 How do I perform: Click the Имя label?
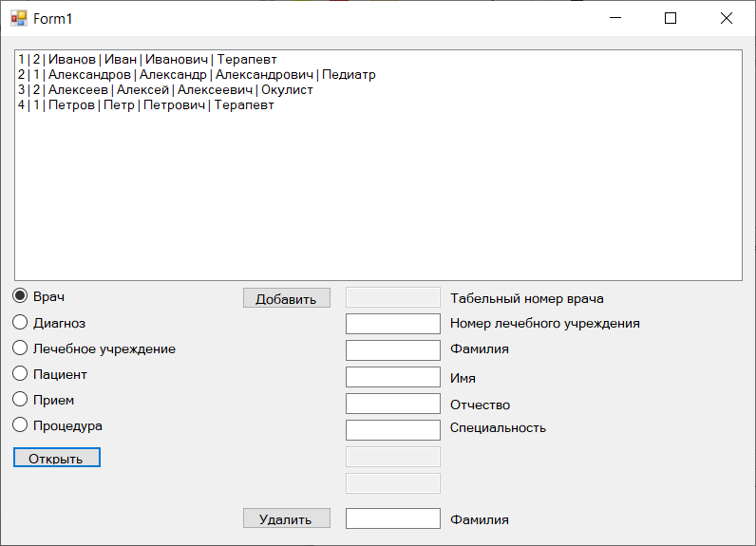(x=463, y=378)
